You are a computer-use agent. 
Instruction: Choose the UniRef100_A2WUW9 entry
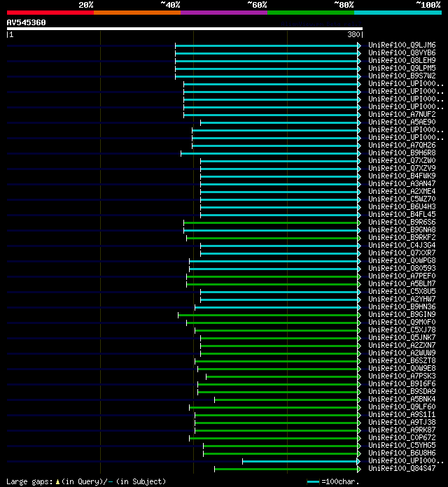[x=402, y=353]
